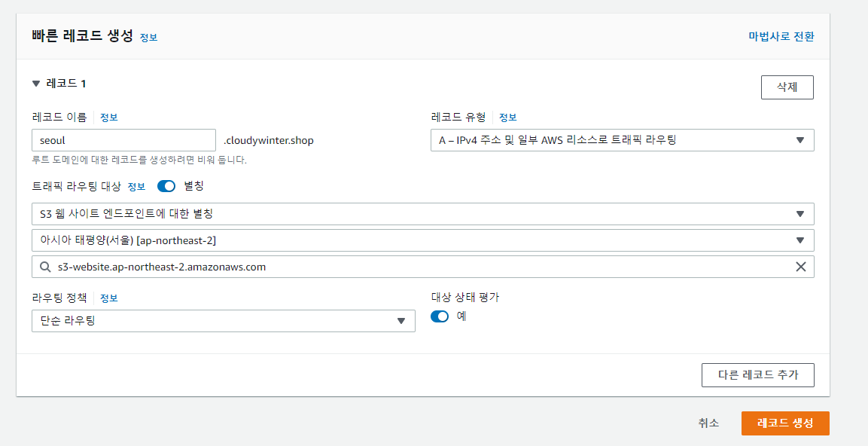Click the magnifier icon in endpoint field
868x446 pixels.
[45, 267]
